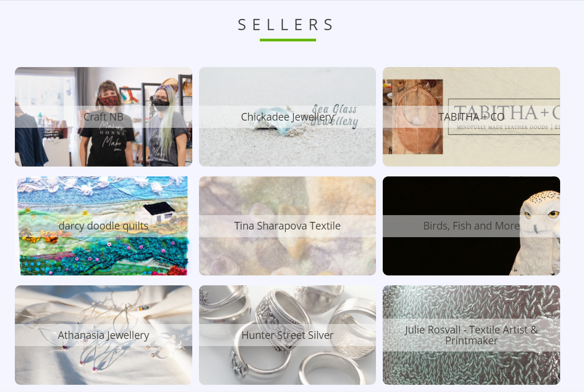Open the Hunter Street Silver seller tile

[287, 335]
